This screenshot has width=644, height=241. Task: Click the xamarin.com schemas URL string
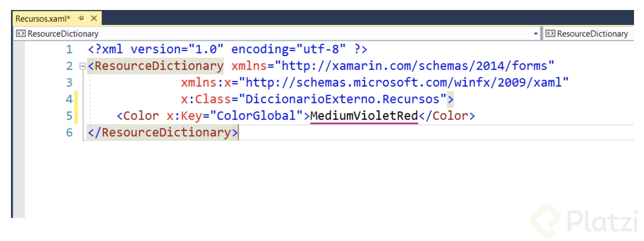pyautogui.click(x=414, y=66)
